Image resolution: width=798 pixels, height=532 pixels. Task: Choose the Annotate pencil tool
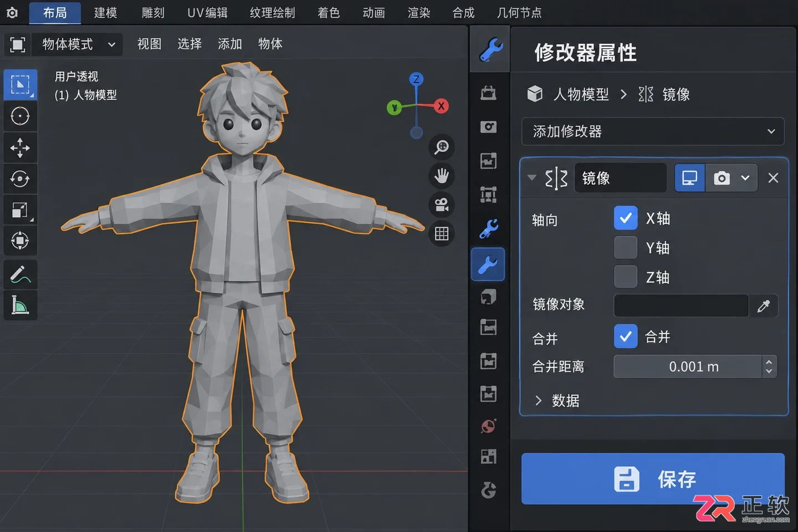[x=21, y=274]
